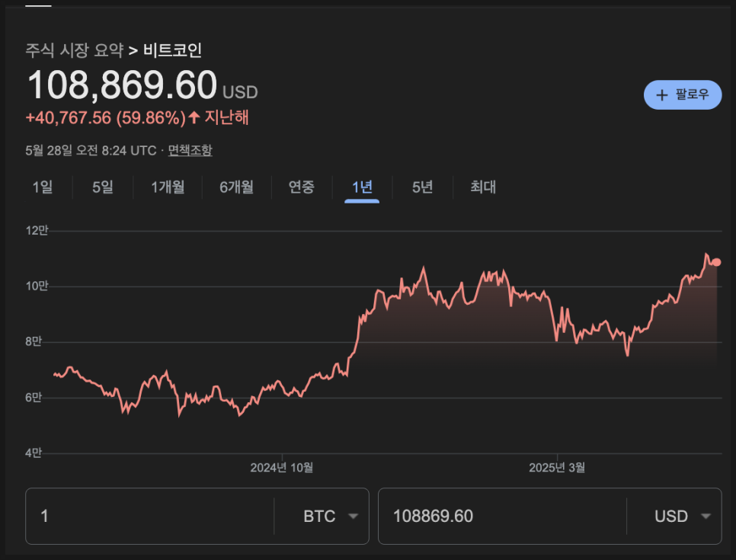Select the 연중 year-to-date tab
Viewport: 736px width, 560px height.
(302, 187)
